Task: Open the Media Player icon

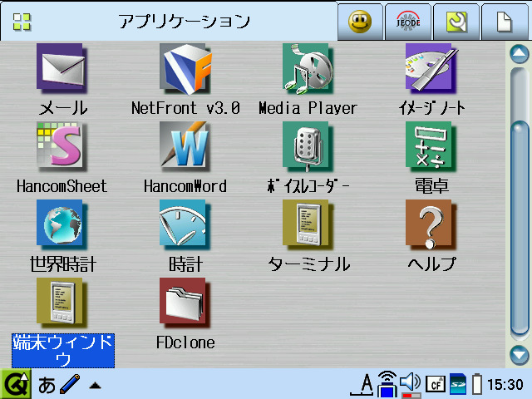Action: (x=308, y=68)
